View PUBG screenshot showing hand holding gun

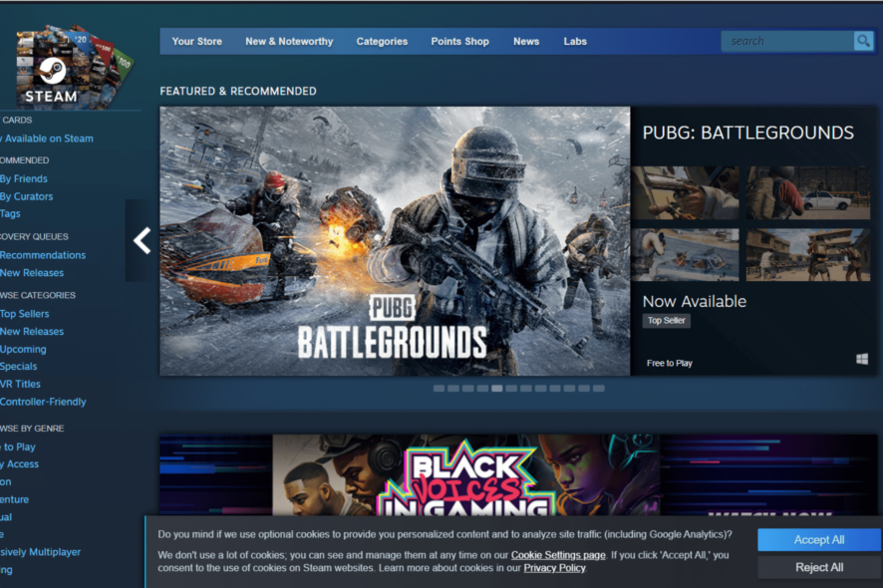click(686, 192)
